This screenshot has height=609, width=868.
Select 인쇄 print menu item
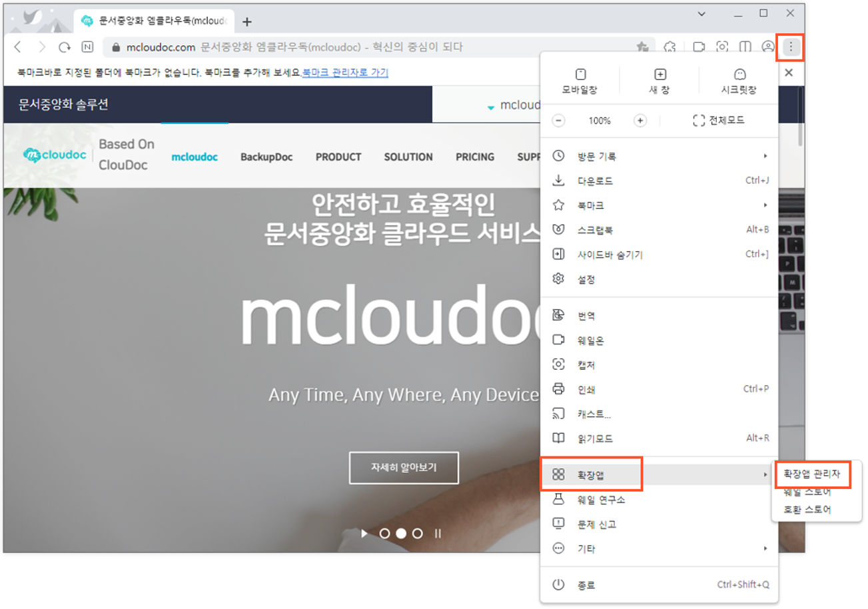coord(659,389)
